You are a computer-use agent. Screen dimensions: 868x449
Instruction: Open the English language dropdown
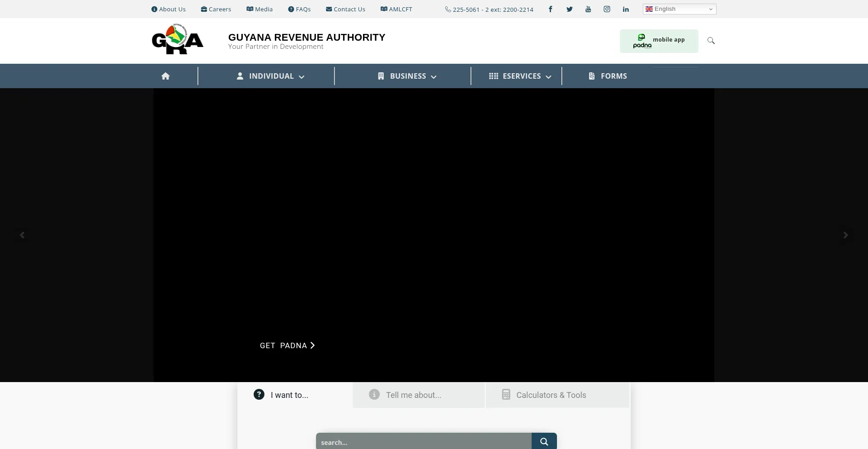[x=679, y=9]
